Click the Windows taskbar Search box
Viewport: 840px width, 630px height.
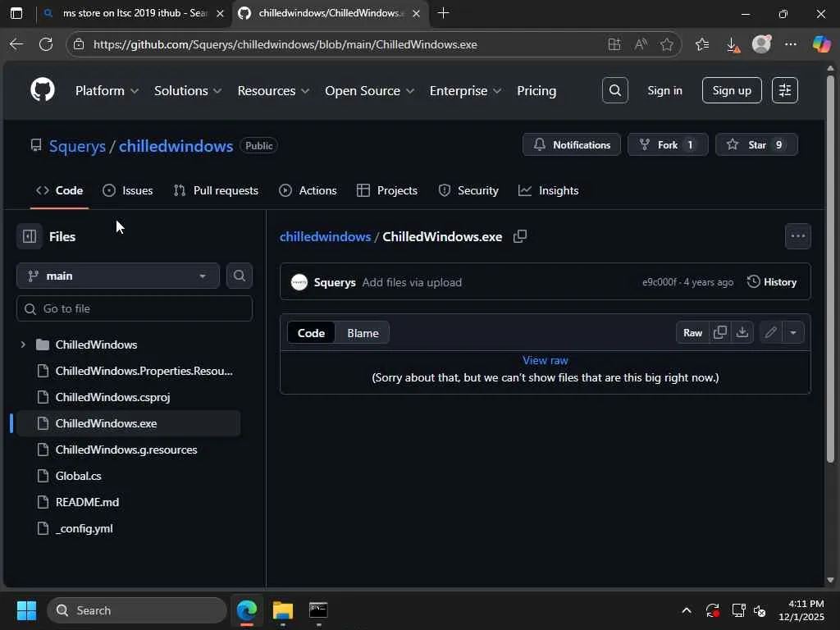(x=137, y=610)
